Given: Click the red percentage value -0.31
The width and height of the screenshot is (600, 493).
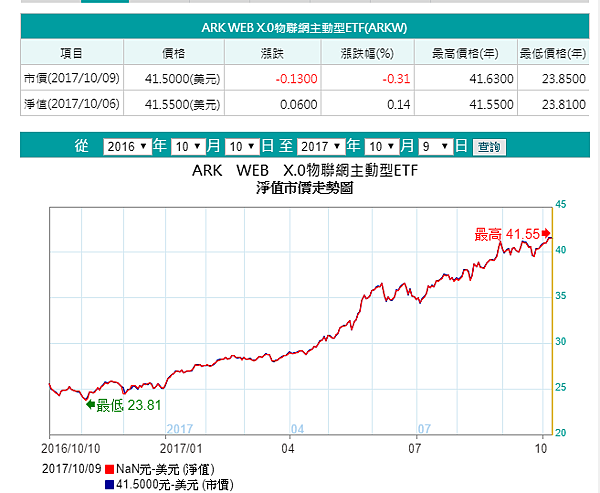Looking at the screenshot, I should (396, 79).
